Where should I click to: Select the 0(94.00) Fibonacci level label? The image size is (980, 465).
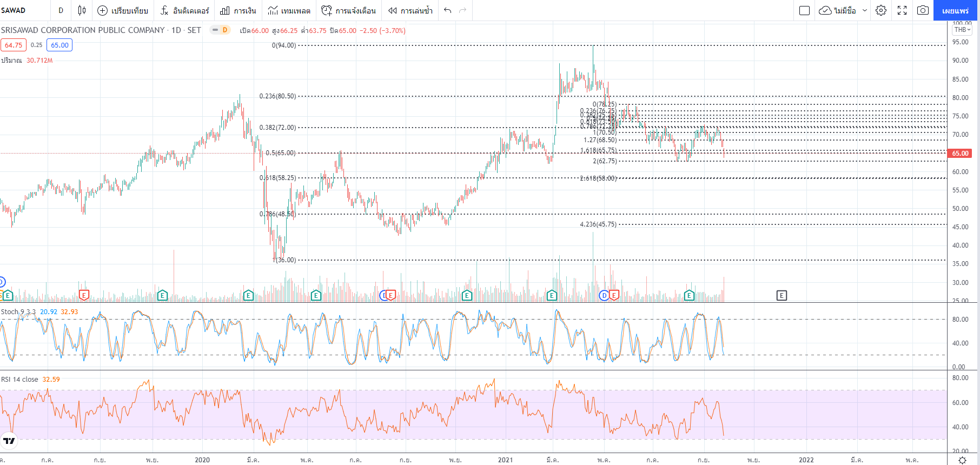(284, 45)
